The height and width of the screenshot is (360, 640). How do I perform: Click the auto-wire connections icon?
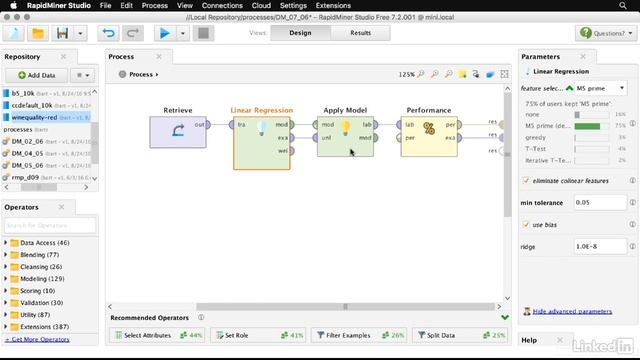click(x=476, y=74)
